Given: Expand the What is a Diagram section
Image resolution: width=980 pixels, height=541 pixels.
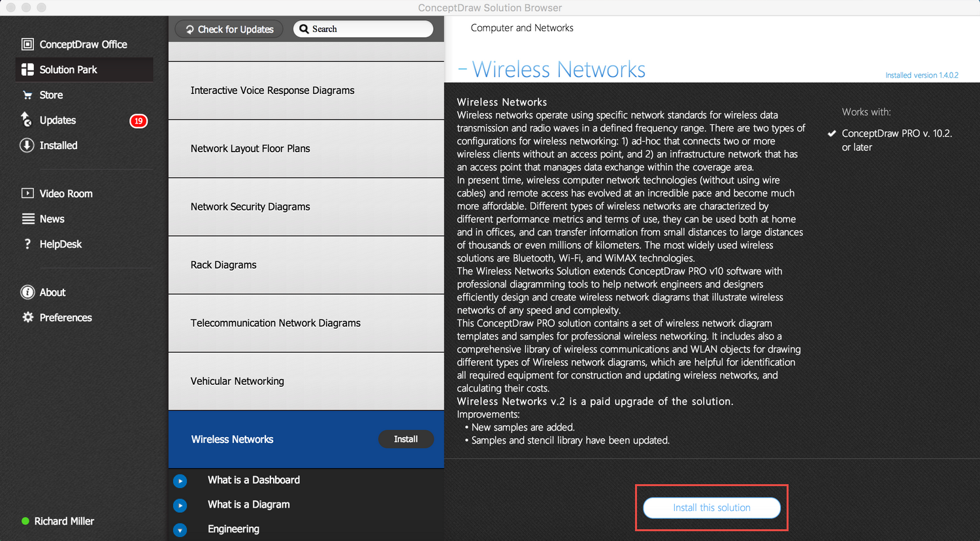Looking at the screenshot, I should [x=180, y=506].
